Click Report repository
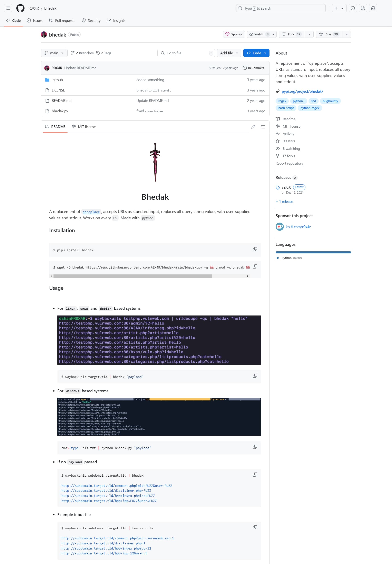 [289, 163]
